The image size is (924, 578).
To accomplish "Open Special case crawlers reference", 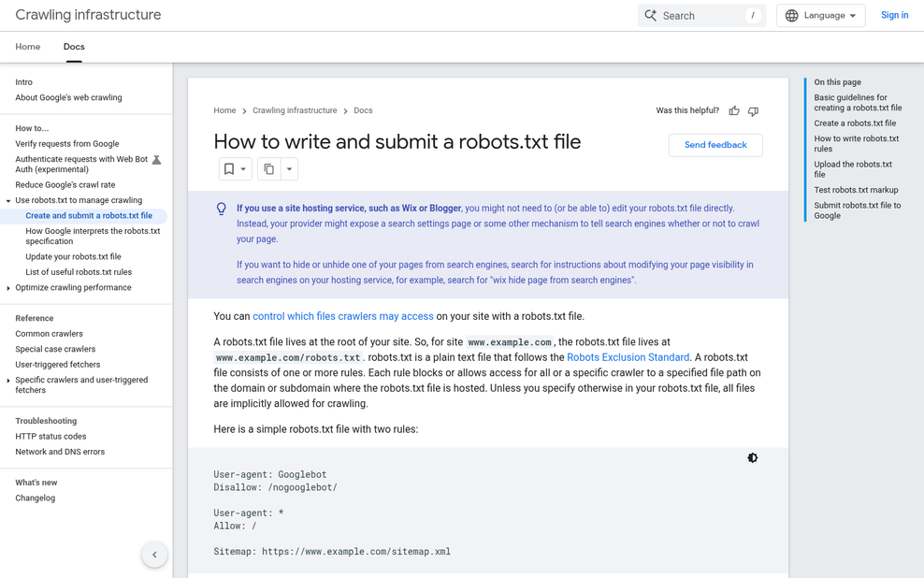I will (55, 349).
